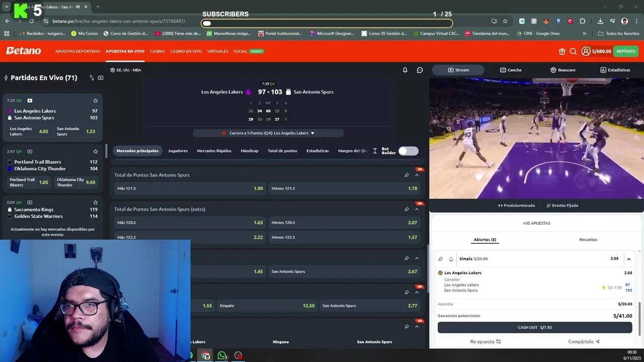Image resolution: width=644 pixels, height=362 pixels.
Task: Open the user account balance S/680.00
Action: pos(596,51)
